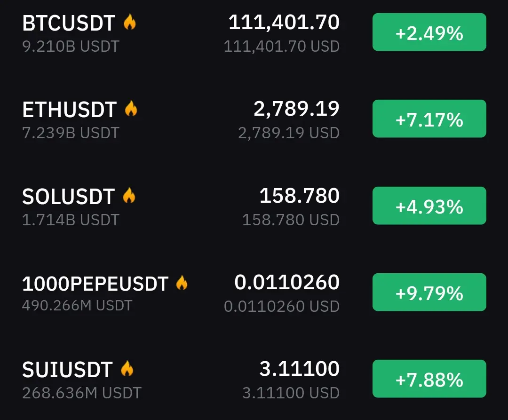Image resolution: width=508 pixels, height=420 pixels.
Task: Click the flame icon beside SOLUSDT
Action: [x=129, y=195]
